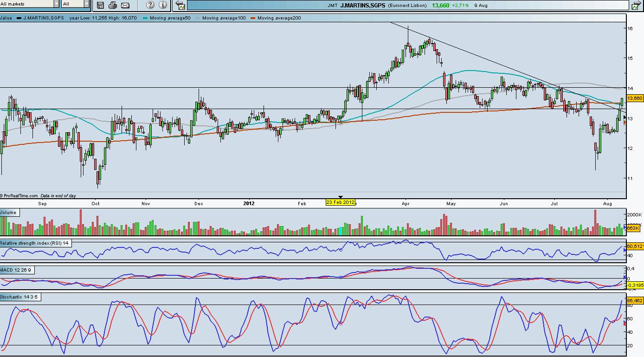Open the Help question mark icon
The image size is (644, 357).
tap(150, 5)
